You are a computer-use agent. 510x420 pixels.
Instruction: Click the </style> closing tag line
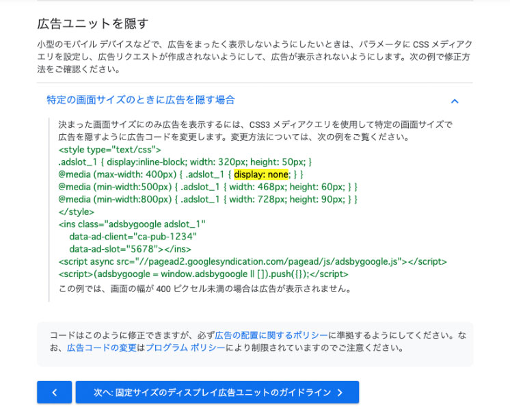(76, 212)
